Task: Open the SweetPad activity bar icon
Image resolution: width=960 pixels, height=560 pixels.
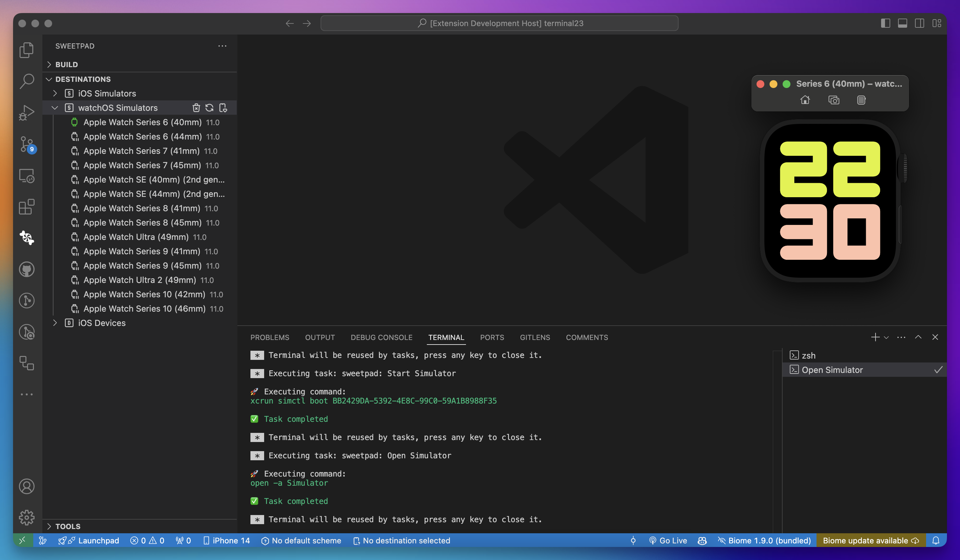Action: pyautogui.click(x=27, y=238)
